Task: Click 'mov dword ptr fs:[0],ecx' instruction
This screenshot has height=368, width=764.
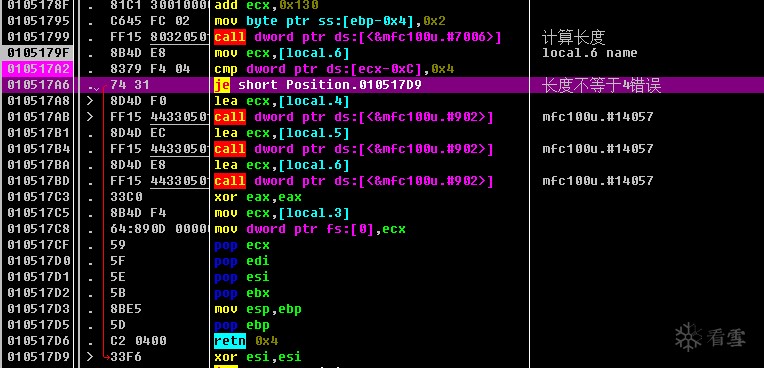Action: pos(310,229)
